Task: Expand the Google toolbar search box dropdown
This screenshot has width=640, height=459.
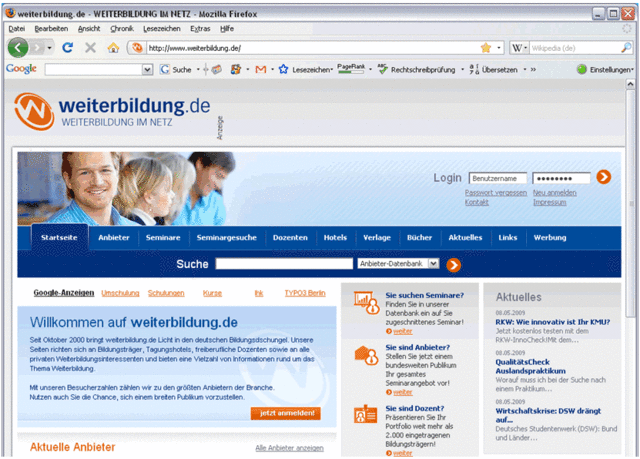Action: [147, 70]
